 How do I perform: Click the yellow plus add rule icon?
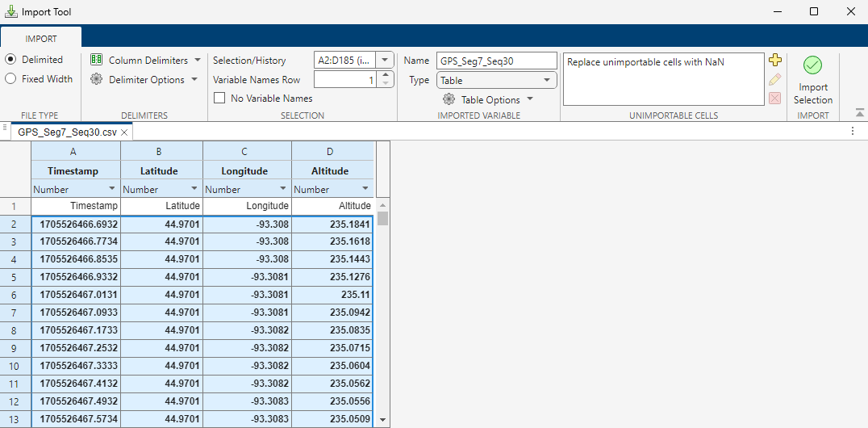(x=775, y=61)
